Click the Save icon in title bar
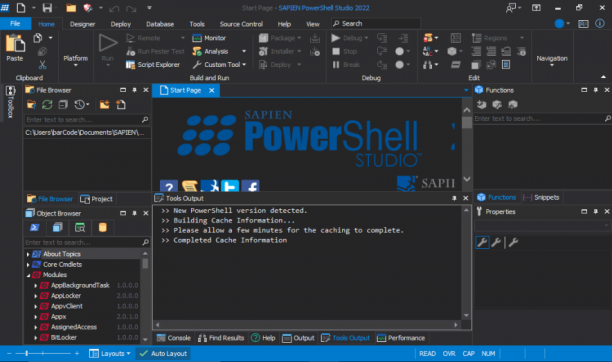This screenshot has height=362, width=612. coord(47,8)
